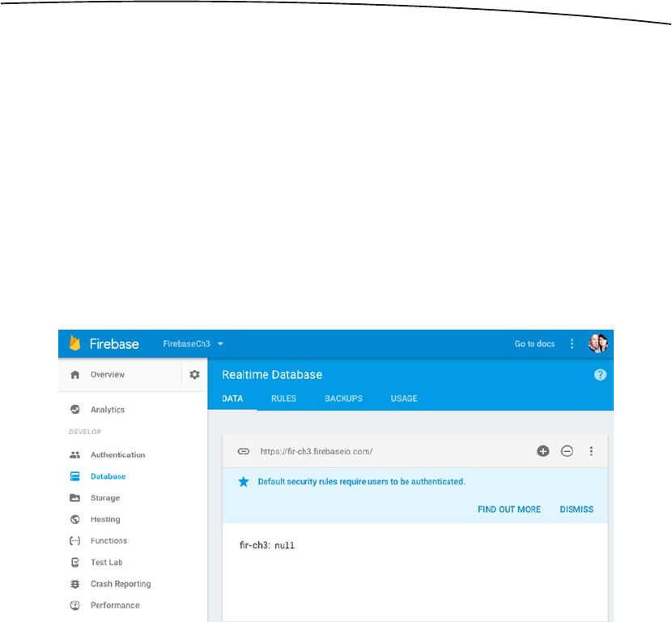This screenshot has height=622, width=672.
Task: Click the Authentication people icon
Action: (x=75, y=455)
